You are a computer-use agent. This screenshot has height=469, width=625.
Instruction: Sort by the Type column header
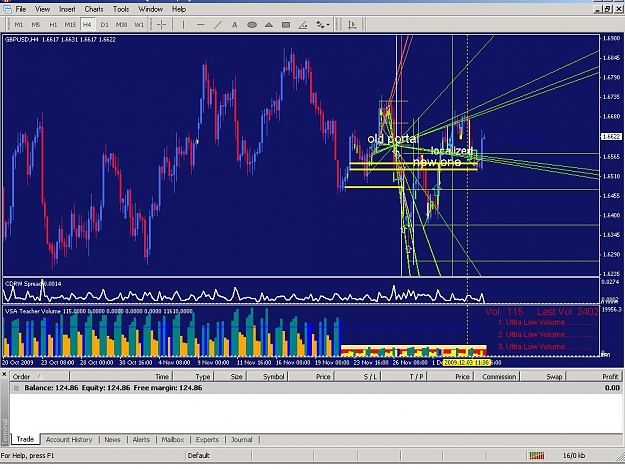[x=193, y=377]
